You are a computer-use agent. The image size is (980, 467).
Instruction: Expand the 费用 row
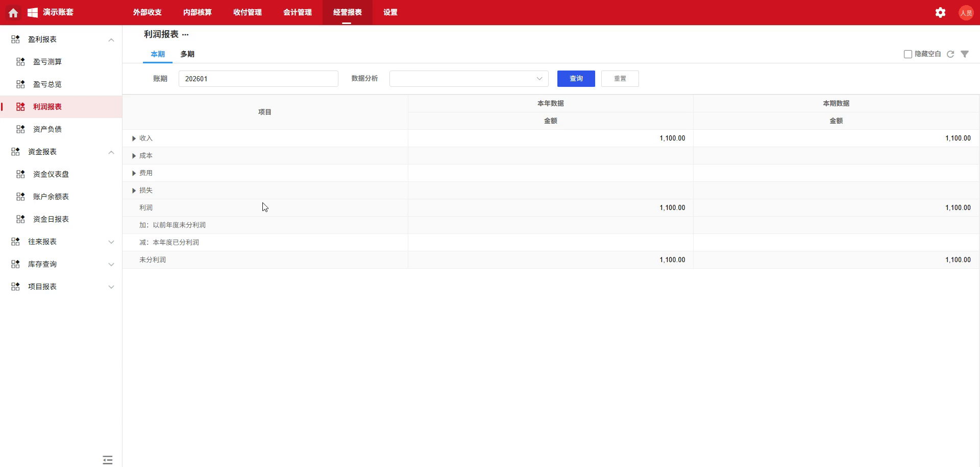pyautogui.click(x=134, y=173)
